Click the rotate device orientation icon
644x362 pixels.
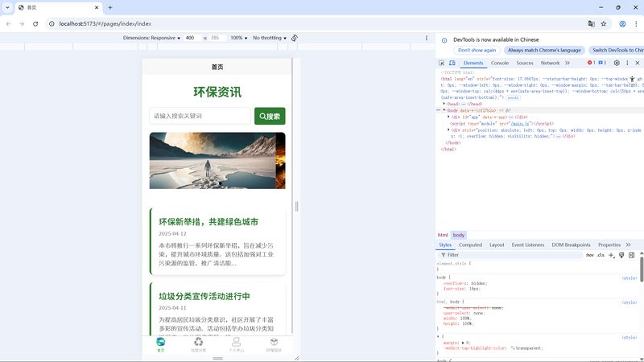click(x=295, y=38)
